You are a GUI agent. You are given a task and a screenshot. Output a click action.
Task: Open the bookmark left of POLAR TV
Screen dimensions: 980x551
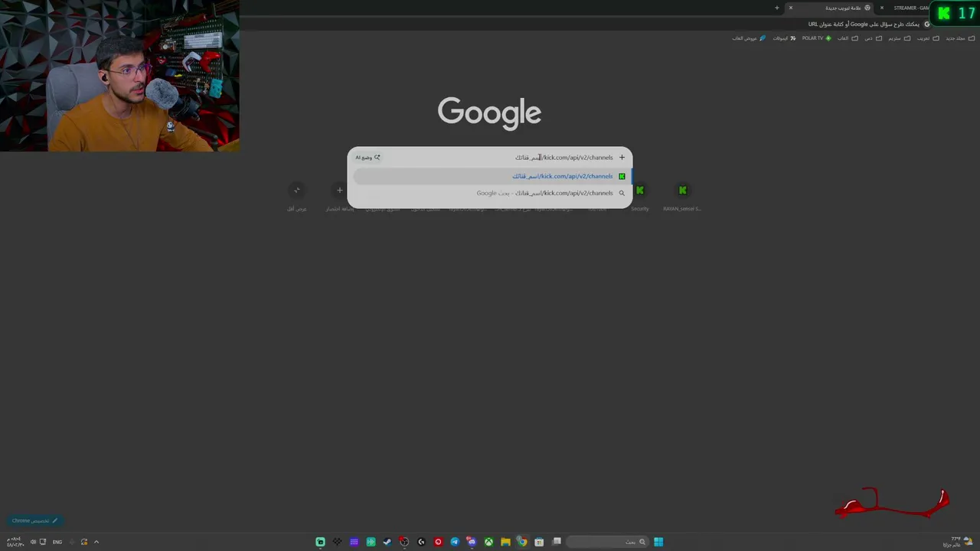(784, 38)
